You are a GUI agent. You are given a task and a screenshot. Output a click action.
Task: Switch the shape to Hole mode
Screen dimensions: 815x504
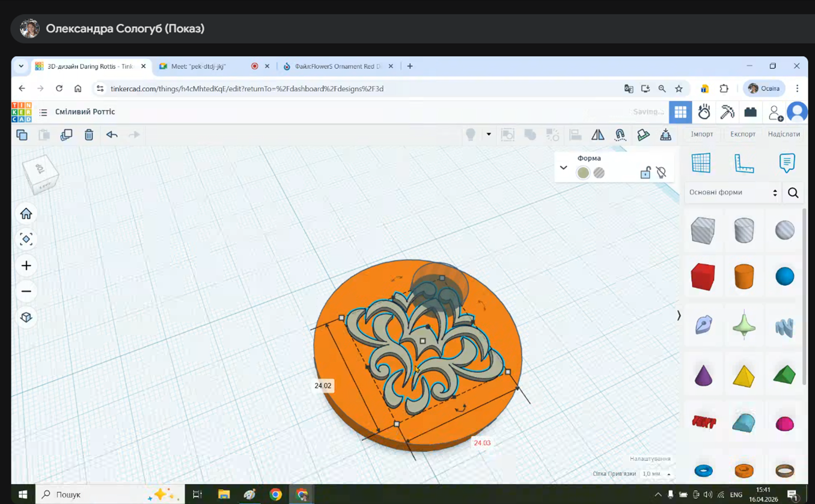[x=599, y=173]
